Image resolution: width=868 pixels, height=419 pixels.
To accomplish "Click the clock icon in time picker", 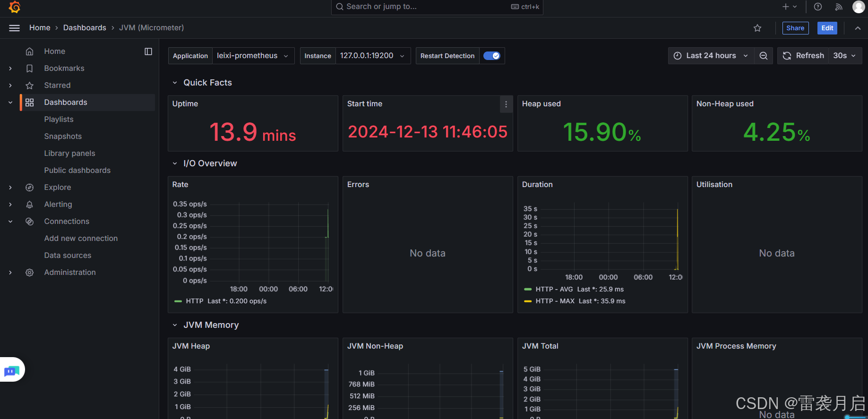I will 678,56.
